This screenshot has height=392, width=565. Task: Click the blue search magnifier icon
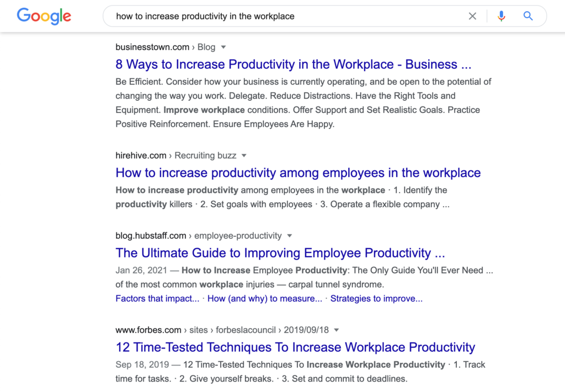point(527,16)
